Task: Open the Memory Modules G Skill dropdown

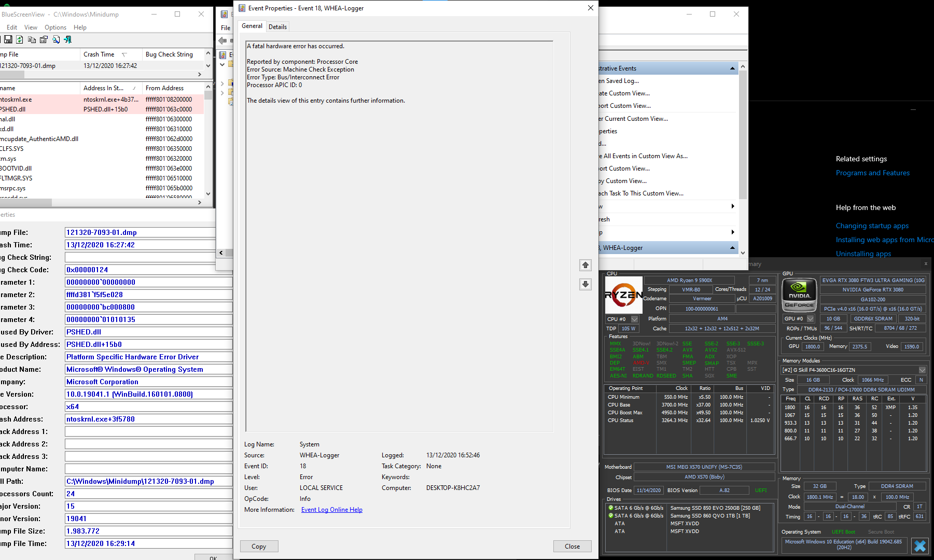Action: coord(922,370)
